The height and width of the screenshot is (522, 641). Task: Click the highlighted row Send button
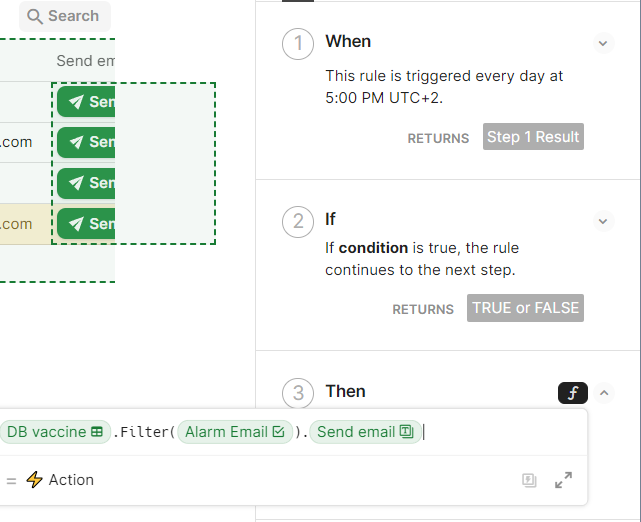86,224
